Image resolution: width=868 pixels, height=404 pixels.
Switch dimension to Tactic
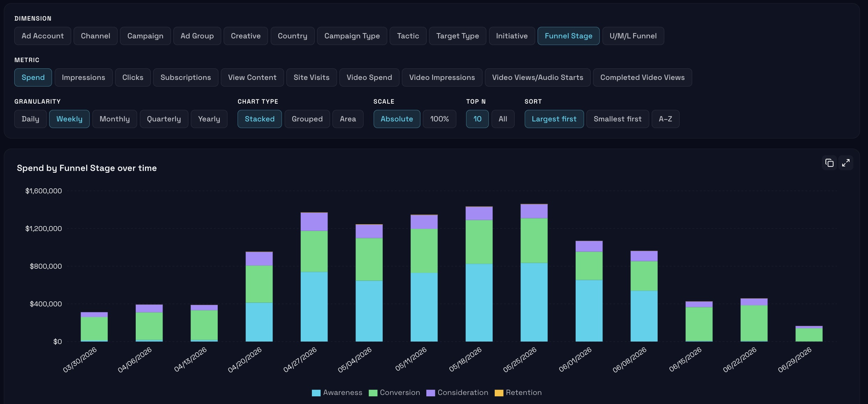pos(408,36)
